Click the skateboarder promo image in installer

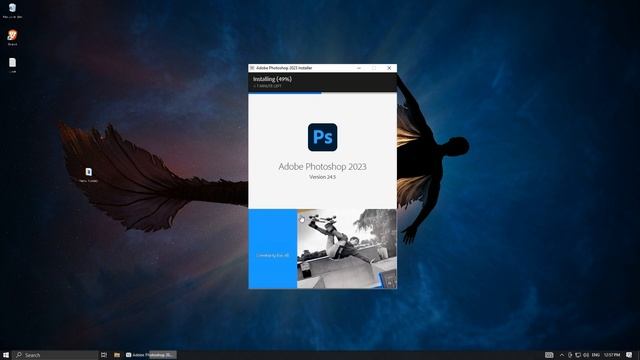(x=347, y=249)
